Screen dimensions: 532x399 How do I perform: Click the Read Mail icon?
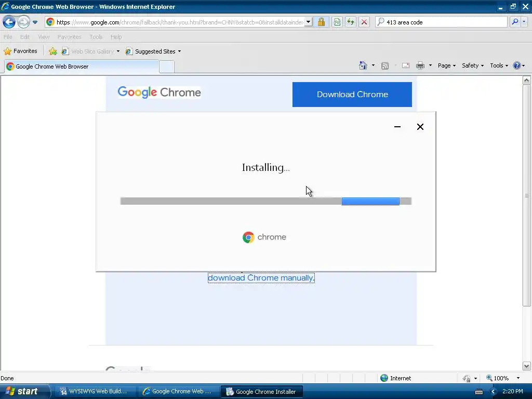406,65
